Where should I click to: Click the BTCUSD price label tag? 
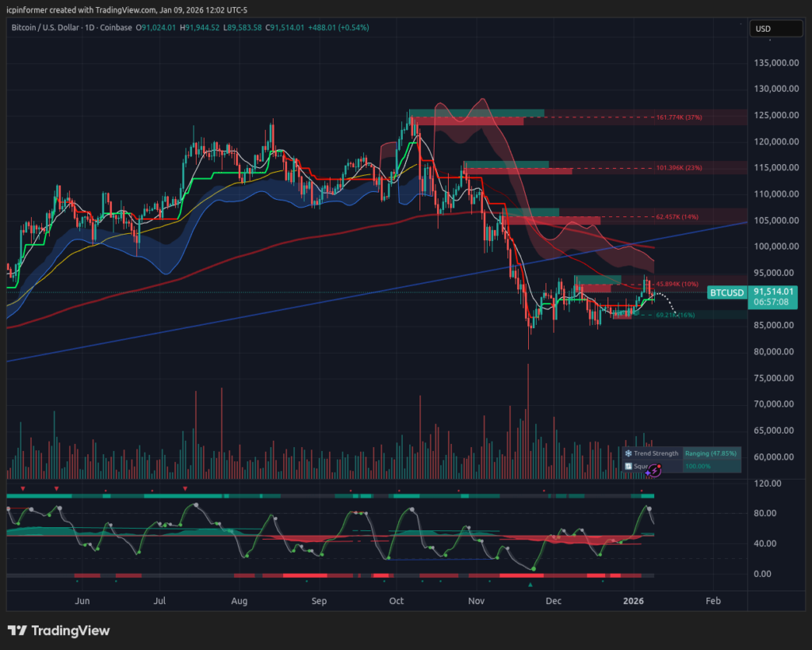tap(727, 292)
